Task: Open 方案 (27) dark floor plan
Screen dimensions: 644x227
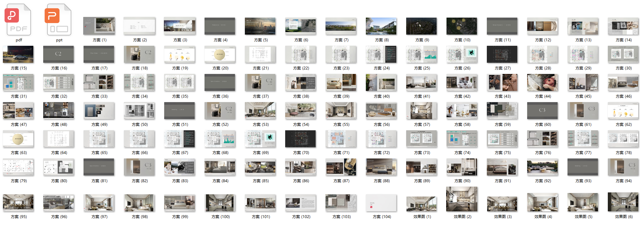Action: [x=502, y=54]
